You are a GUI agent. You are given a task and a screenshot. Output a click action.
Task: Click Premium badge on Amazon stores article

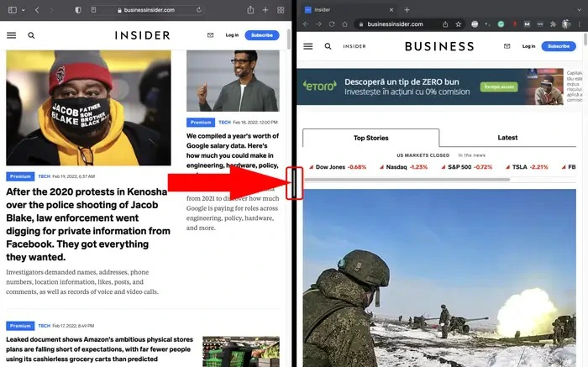(20, 326)
